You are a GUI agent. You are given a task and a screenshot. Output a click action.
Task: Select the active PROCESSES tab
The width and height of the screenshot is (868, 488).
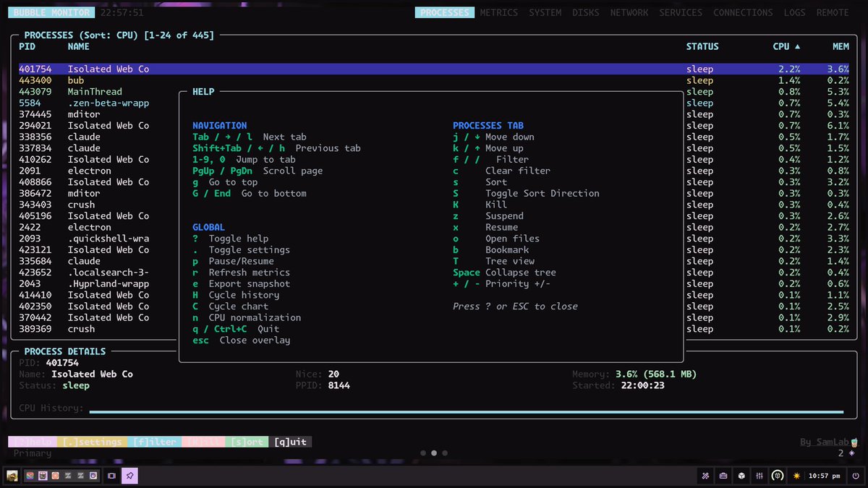(444, 12)
